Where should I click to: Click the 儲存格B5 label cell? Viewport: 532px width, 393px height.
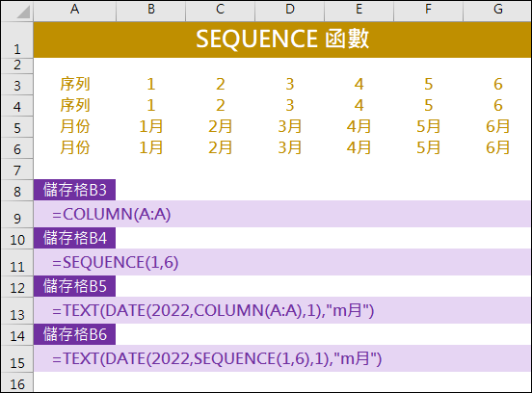point(74,286)
